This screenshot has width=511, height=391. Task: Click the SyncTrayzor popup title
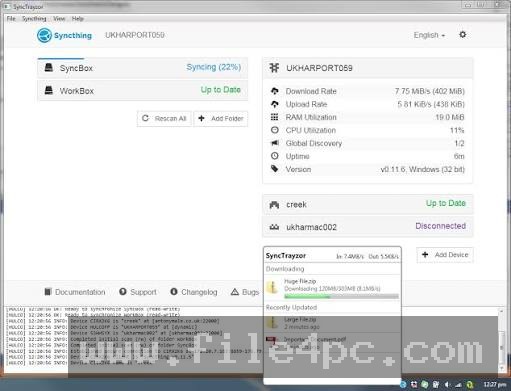tap(286, 256)
